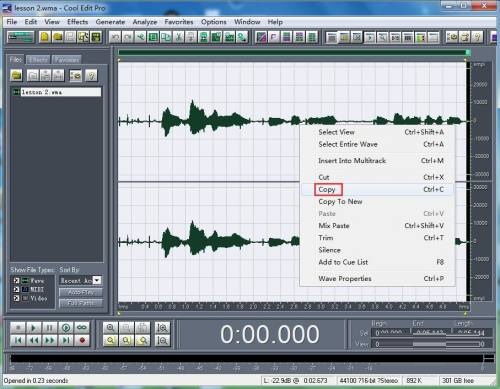The width and height of the screenshot is (500, 389).
Task: Choose Trim in the context menu
Action: click(378, 238)
